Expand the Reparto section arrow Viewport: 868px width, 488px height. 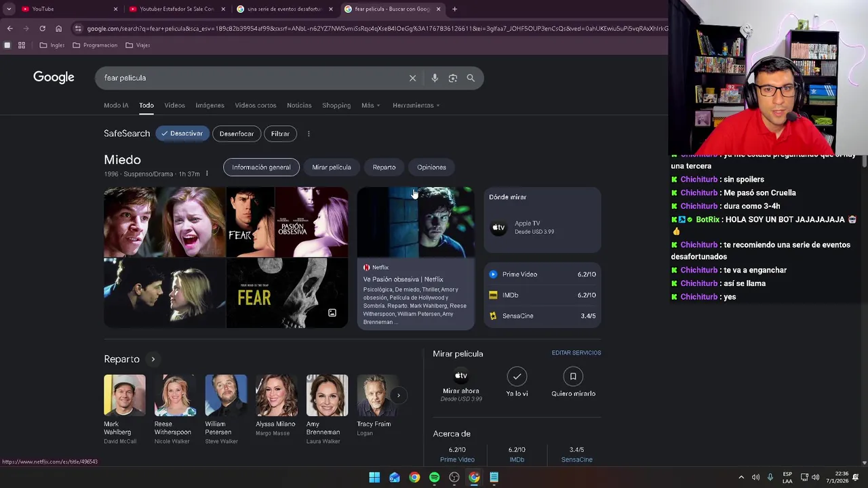[x=153, y=359]
